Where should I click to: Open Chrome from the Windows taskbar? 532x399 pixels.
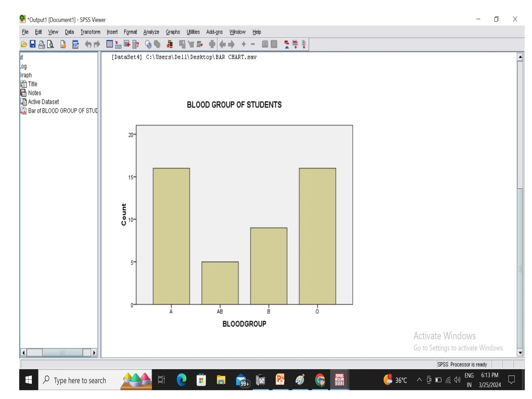(x=320, y=380)
